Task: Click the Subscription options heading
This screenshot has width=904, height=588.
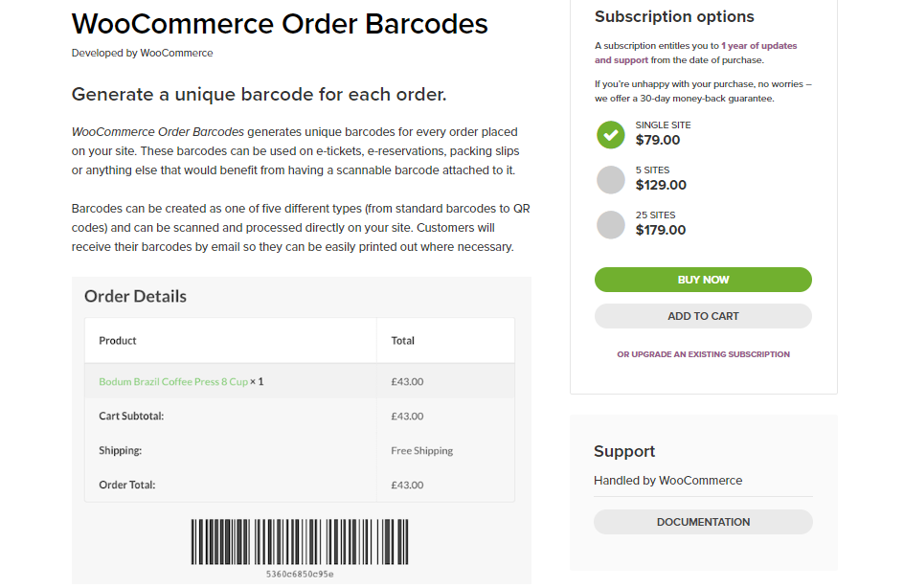Action: pos(674,16)
